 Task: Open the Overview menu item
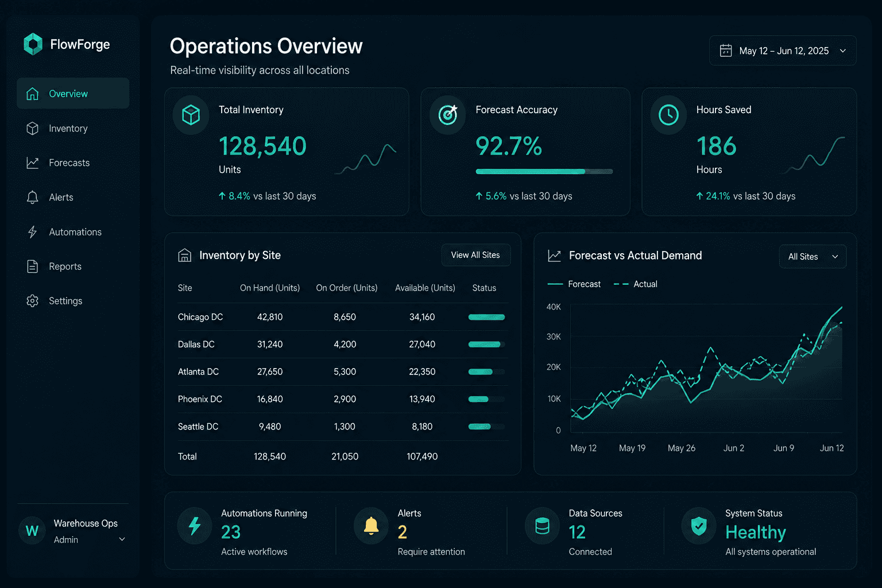pyautogui.click(x=73, y=94)
